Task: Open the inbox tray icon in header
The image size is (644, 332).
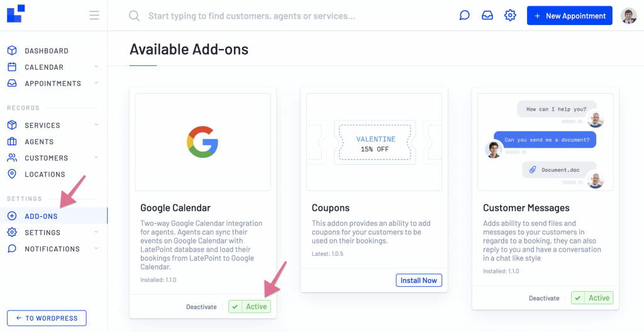Action: (x=487, y=16)
